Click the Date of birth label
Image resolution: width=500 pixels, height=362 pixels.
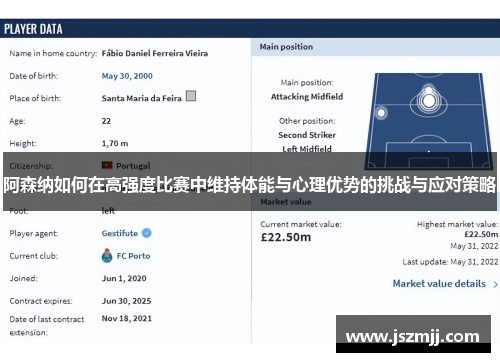34,76
